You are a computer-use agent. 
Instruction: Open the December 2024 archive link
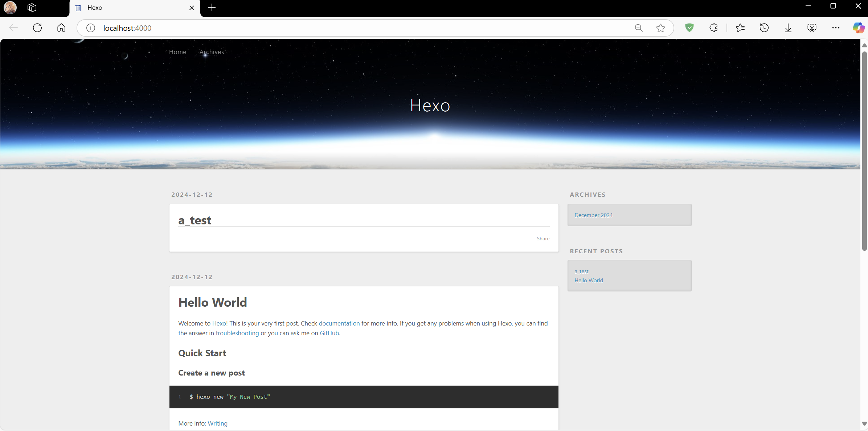tap(593, 215)
